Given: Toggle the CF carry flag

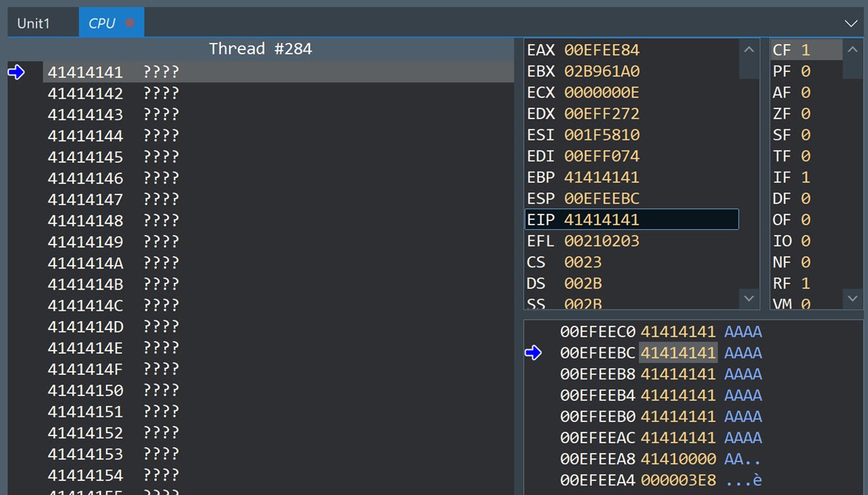Looking at the screenshot, I should click(x=807, y=50).
